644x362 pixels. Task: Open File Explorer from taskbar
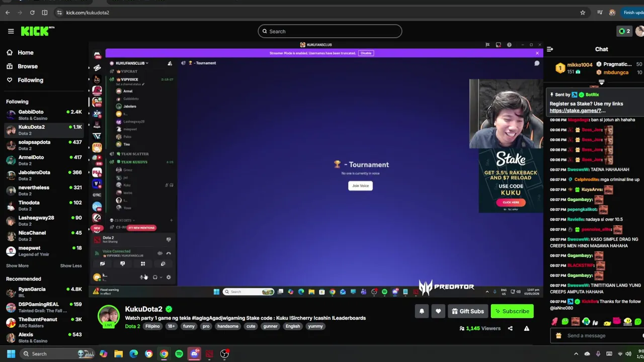pyautogui.click(x=119, y=354)
